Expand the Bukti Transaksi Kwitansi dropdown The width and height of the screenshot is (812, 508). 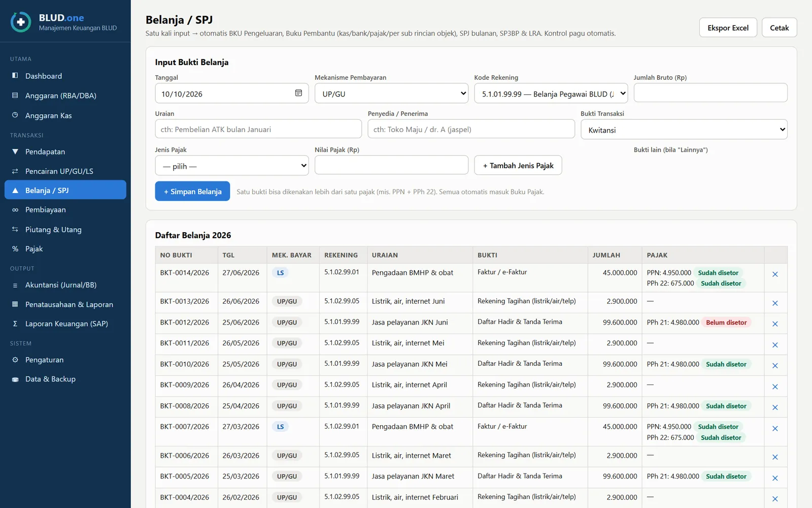pyautogui.click(x=684, y=130)
